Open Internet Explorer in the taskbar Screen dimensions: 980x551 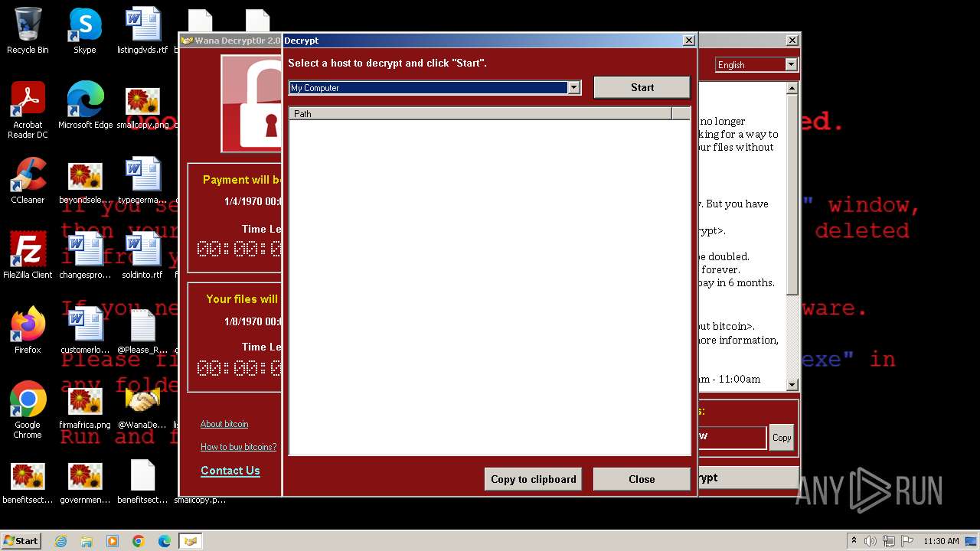[60, 541]
